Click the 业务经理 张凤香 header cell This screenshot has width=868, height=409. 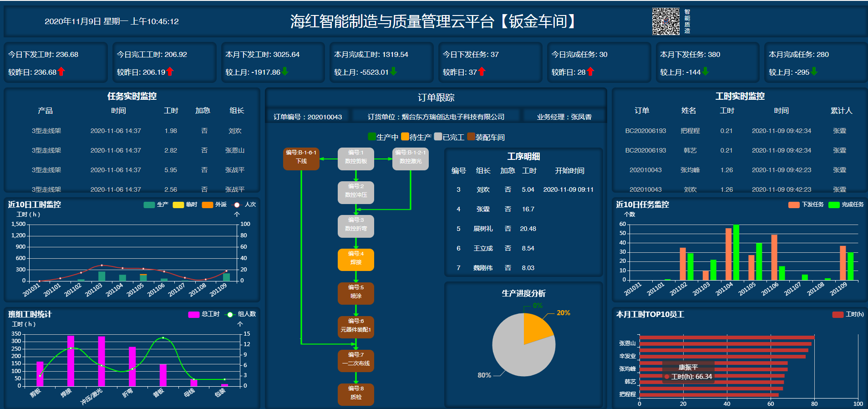tap(564, 117)
